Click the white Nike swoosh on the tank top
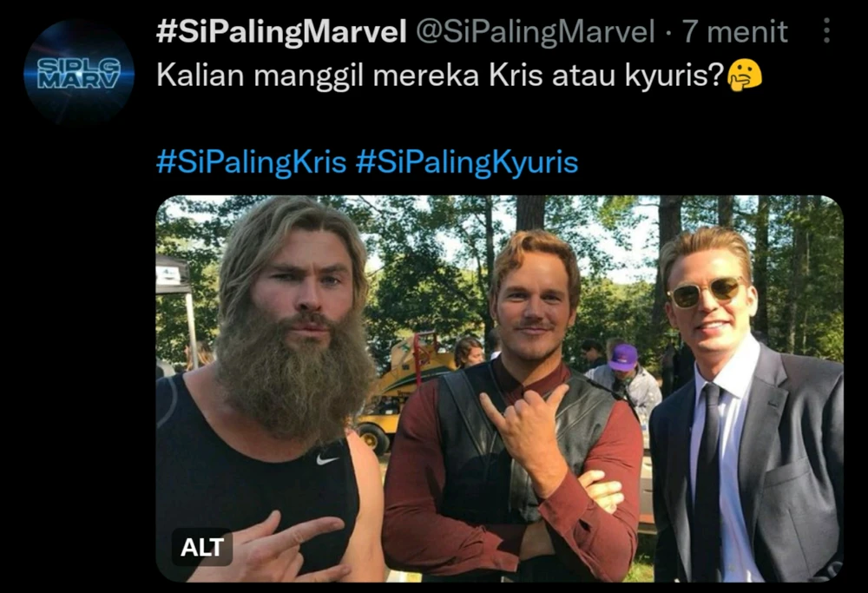The width and height of the screenshot is (868, 593). (x=327, y=459)
